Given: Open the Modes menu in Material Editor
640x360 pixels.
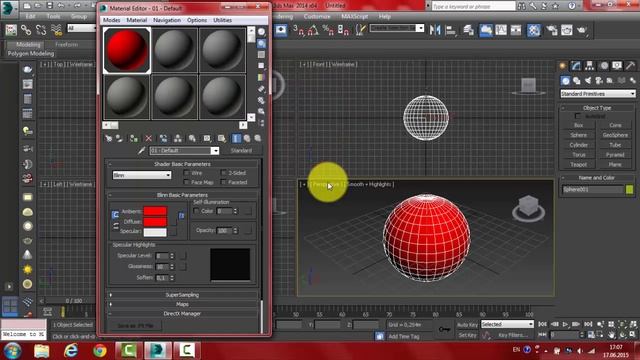Looking at the screenshot, I should click(111, 20).
